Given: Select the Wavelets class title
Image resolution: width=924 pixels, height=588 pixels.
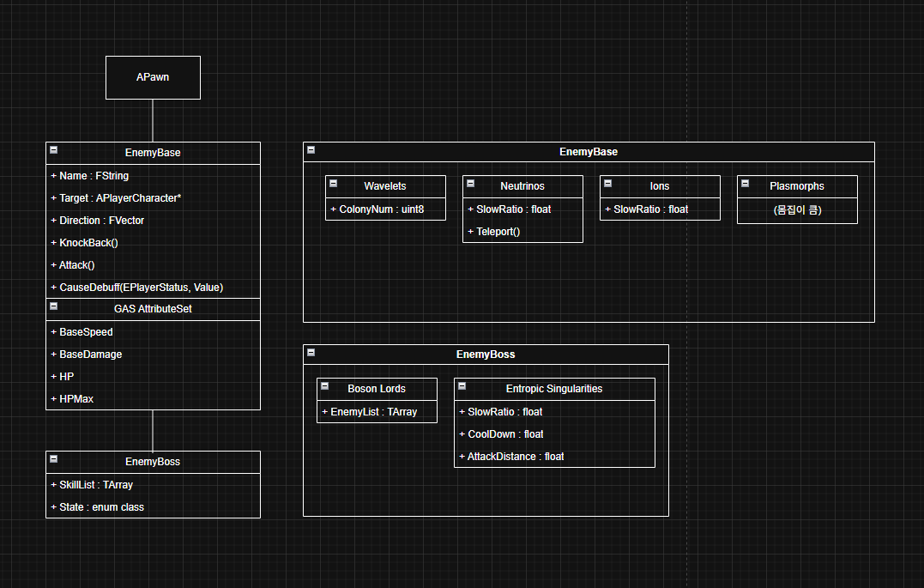Looking at the screenshot, I should [x=385, y=186].
